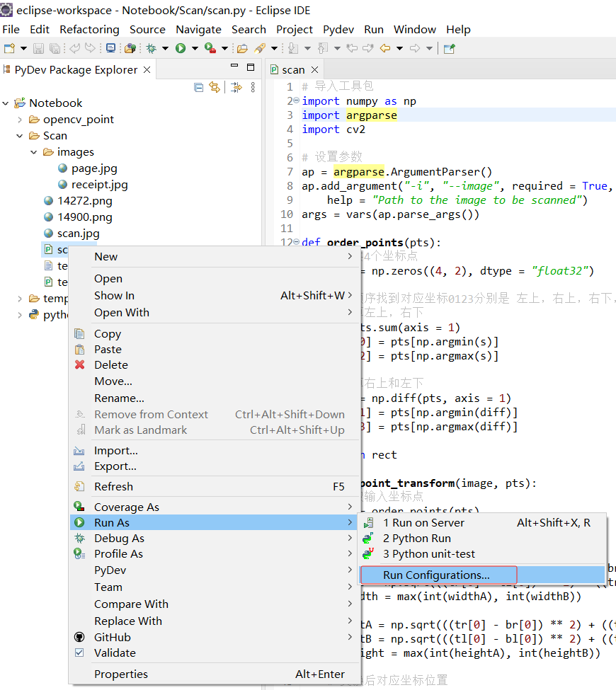The height and width of the screenshot is (690, 616).
Task: Maximize the Package Explorer view
Action: point(251,67)
